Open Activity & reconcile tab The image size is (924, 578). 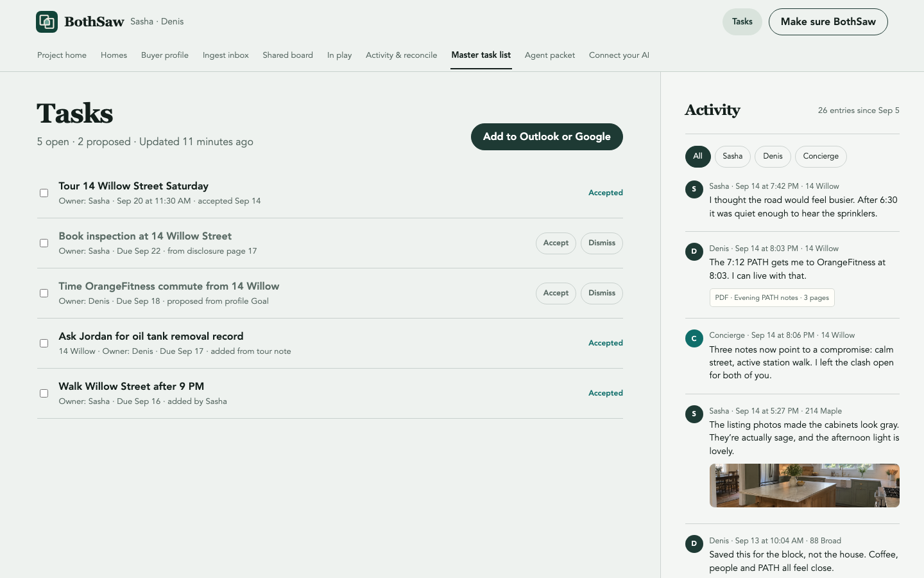click(401, 55)
